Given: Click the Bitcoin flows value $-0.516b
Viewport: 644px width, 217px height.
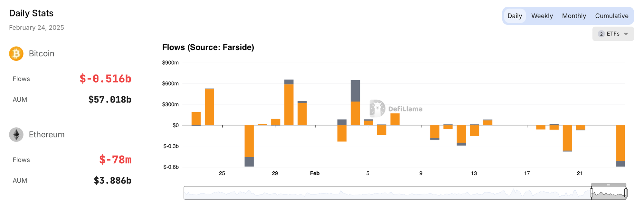Looking at the screenshot, I should pyautogui.click(x=105, y=79).
